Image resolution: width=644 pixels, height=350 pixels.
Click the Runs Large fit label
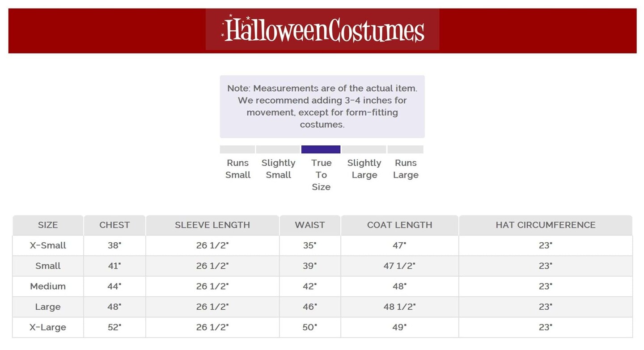point(406,169)
